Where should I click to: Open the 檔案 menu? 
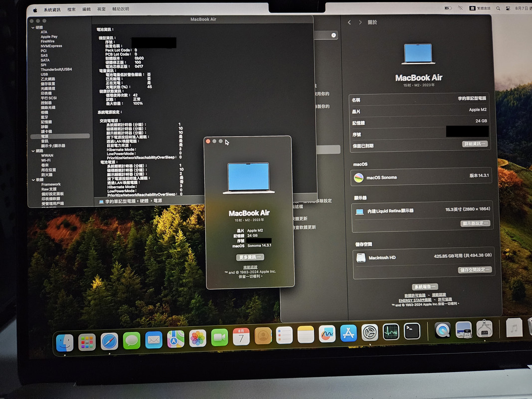coord(72,9)
